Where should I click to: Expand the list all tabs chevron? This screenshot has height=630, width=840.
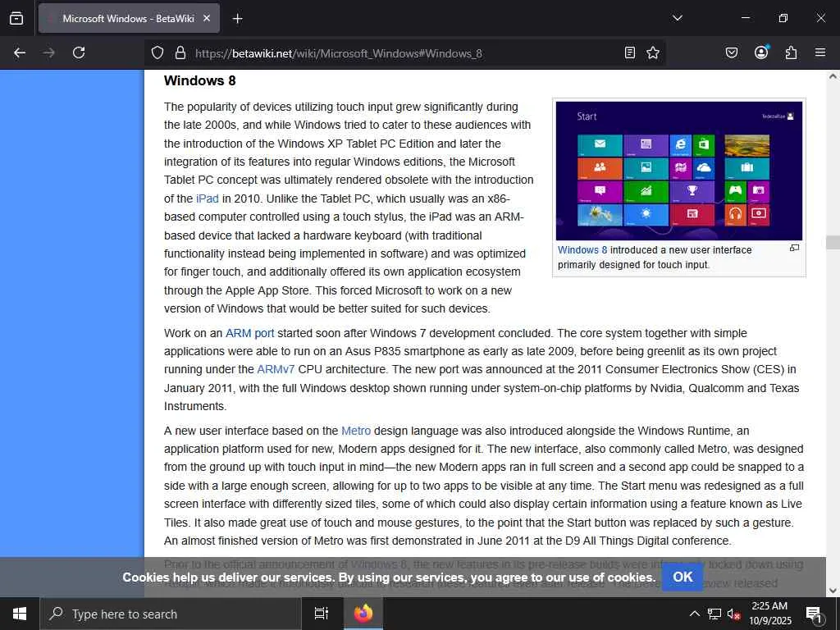[677, 18]
